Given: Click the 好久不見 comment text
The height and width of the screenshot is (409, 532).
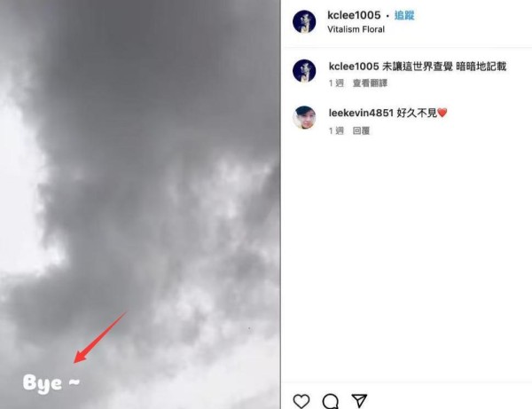Looking at the screenshot, I should (x=417, y=113).
